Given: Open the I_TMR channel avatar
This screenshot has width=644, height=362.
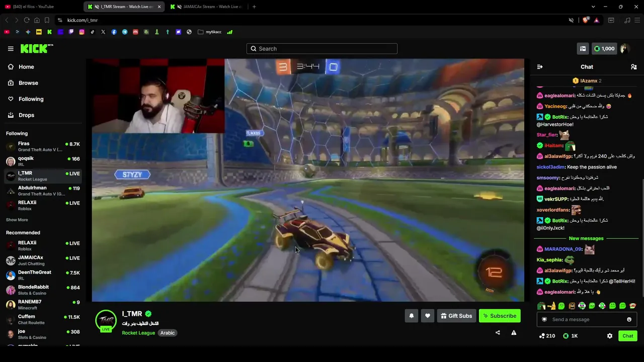Looking at the screenshot, I should click(106, 320).
